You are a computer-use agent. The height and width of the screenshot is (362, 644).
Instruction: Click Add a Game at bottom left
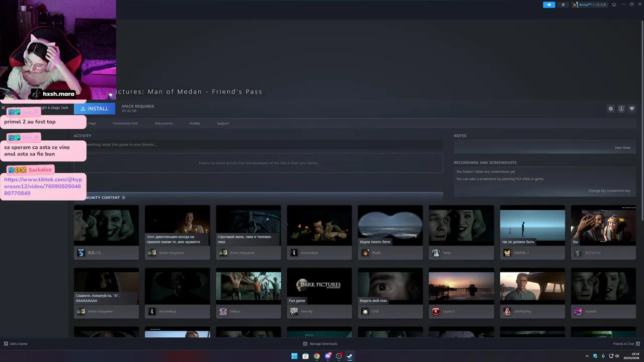(x=16, y=344)
